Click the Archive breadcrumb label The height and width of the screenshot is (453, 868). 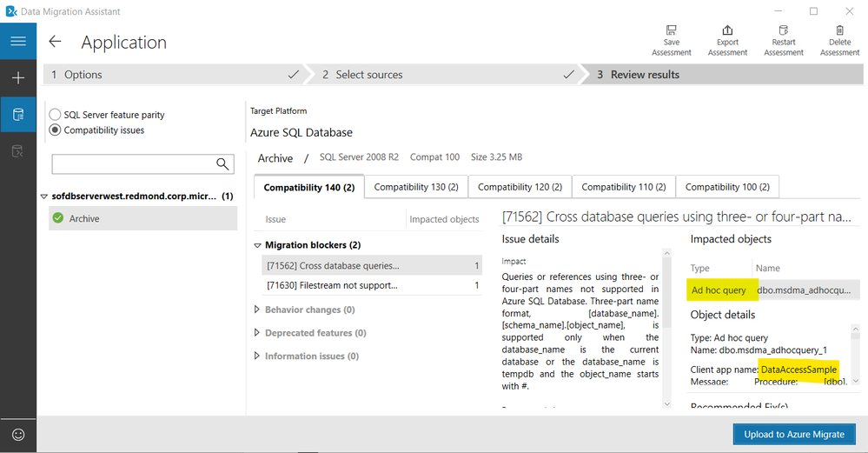coord(275,158)
